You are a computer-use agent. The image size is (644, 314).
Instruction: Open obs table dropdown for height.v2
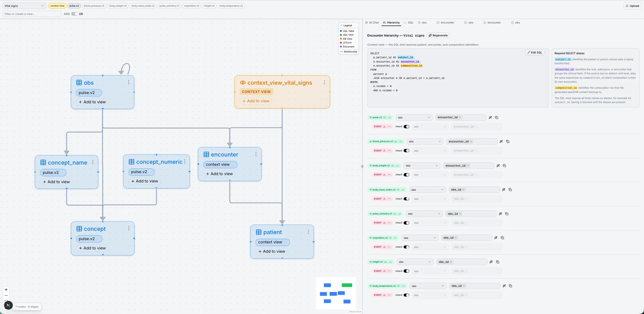click(x=415, y=262)
